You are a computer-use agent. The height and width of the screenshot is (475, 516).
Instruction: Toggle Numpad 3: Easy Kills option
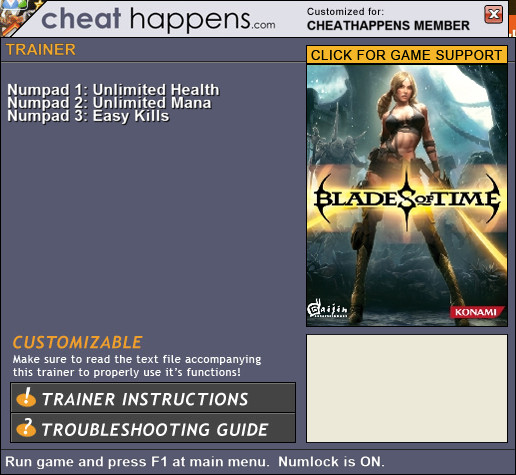[88, 116]
